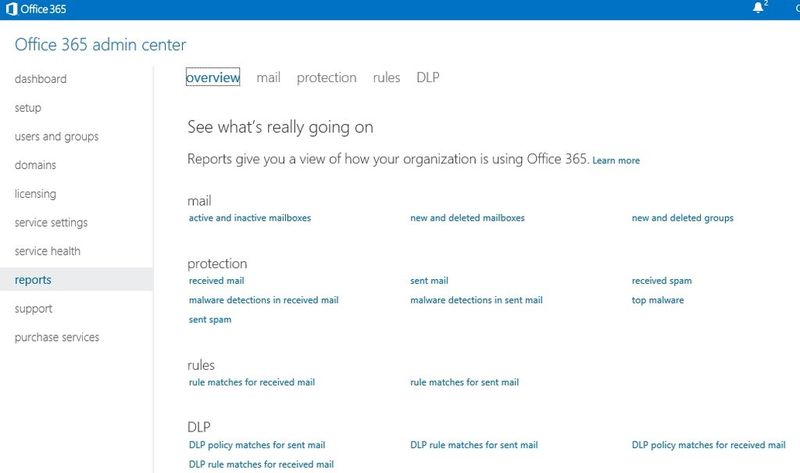
Task: View malware detections in sent mail
Action: (x=477, y=300)
